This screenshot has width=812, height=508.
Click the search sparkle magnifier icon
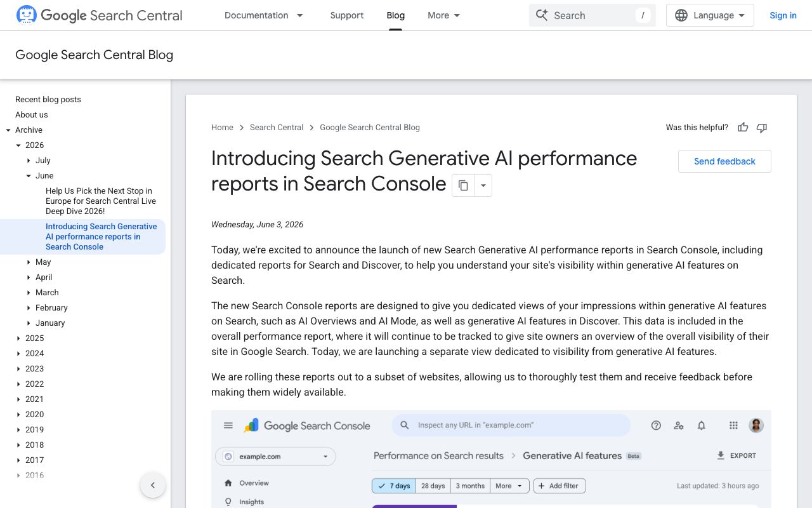542,15
